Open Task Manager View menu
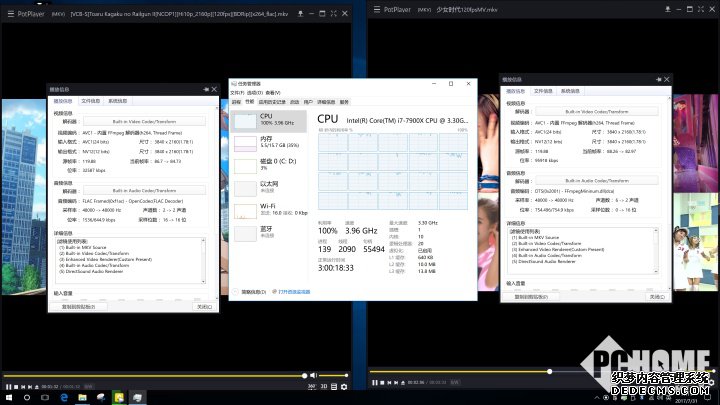This screenshot has height=405, width=720. [x=273, y=93]
